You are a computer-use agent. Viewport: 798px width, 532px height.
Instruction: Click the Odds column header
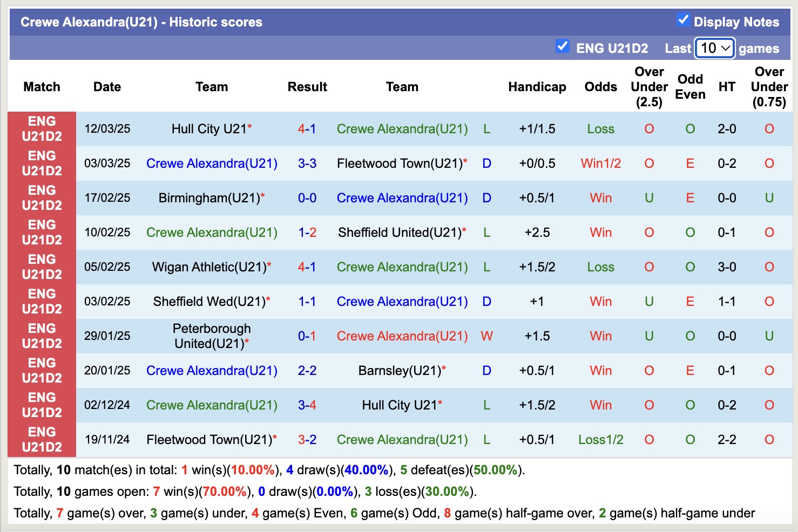point(600,86)
